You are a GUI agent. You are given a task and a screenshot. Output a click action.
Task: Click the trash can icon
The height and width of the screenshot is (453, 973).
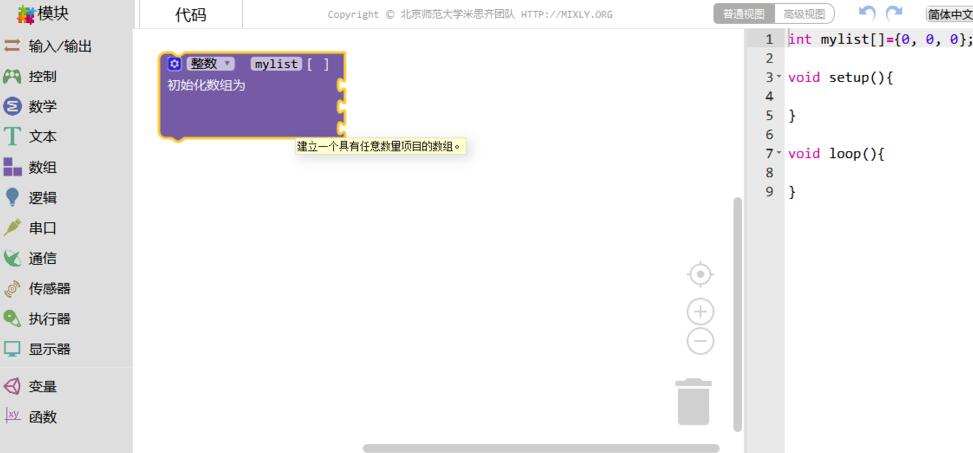694,401
